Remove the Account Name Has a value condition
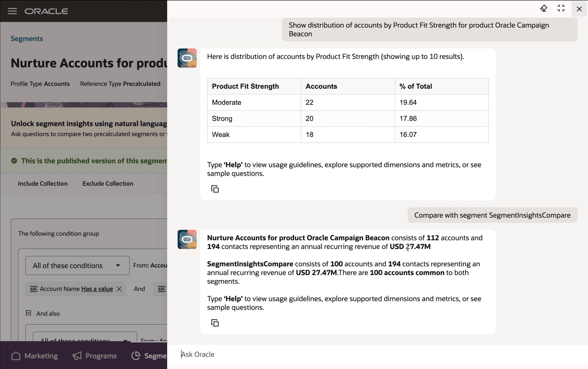588x369 pixels. [x=119, y=289]
